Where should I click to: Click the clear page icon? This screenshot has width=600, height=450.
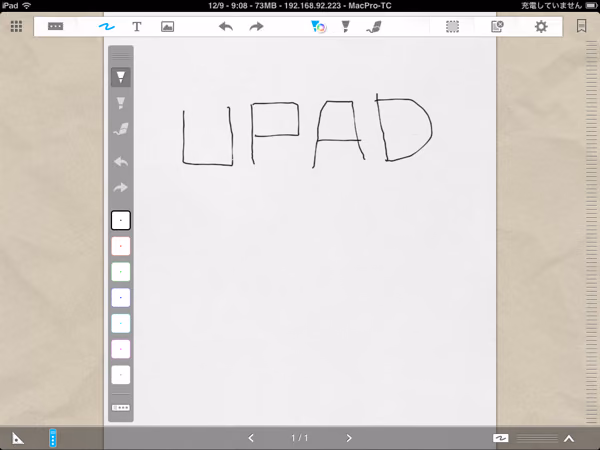[x=497, y=26]
